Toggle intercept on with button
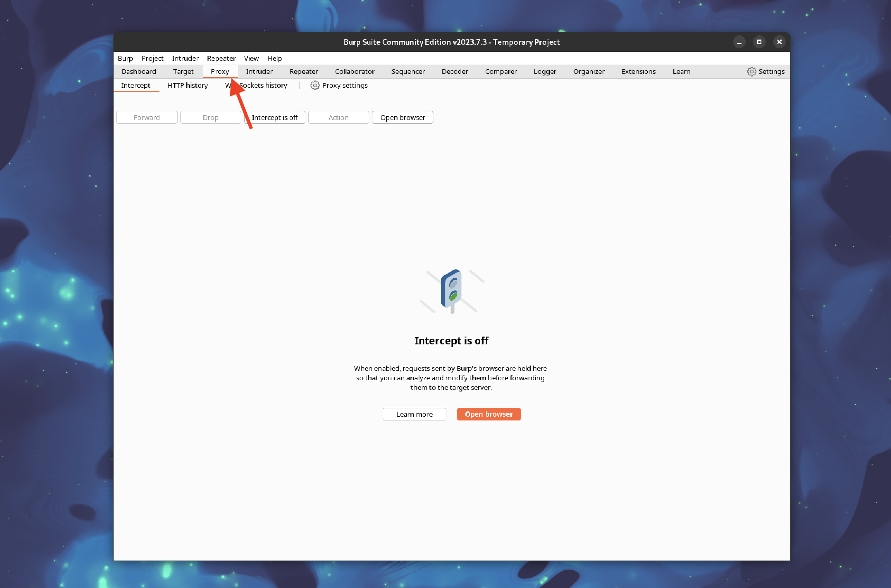This screenshot has height=588, width=891. [275, 117]
